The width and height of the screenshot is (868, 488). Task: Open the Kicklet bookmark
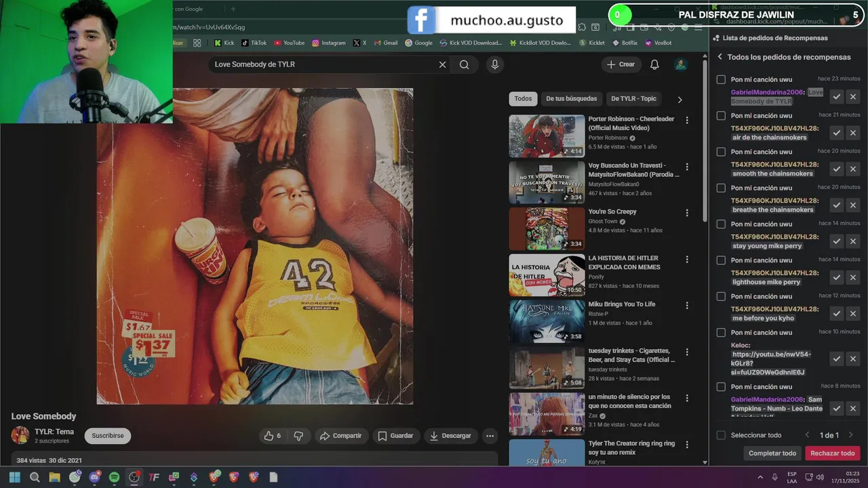click(x=591, y=43)
